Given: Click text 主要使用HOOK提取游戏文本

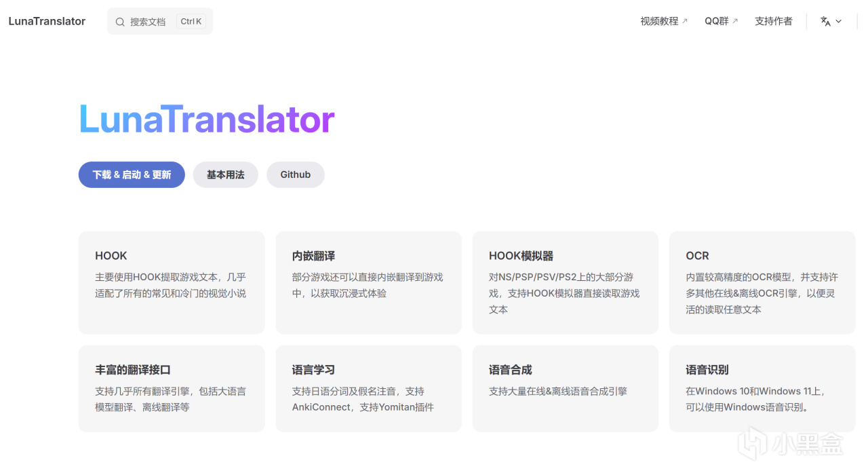Looking at the screenshot, I should 157,277.
